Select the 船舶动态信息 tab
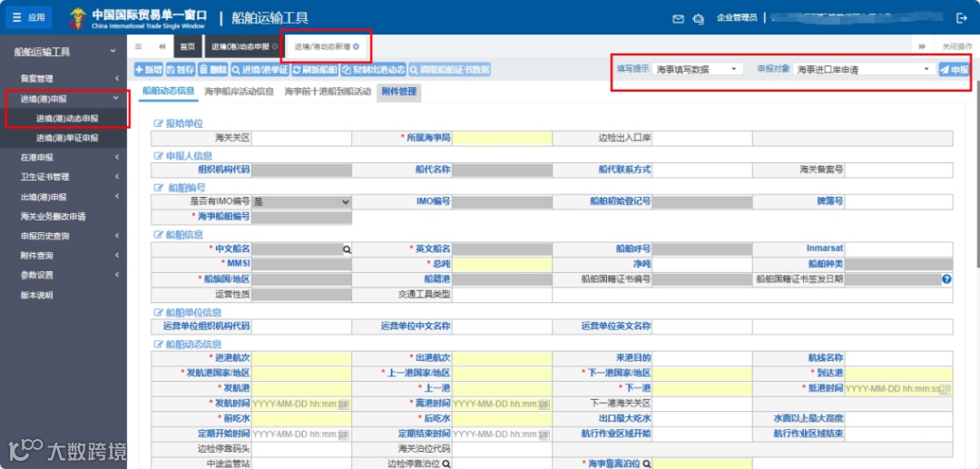 (x=168, y=92)
